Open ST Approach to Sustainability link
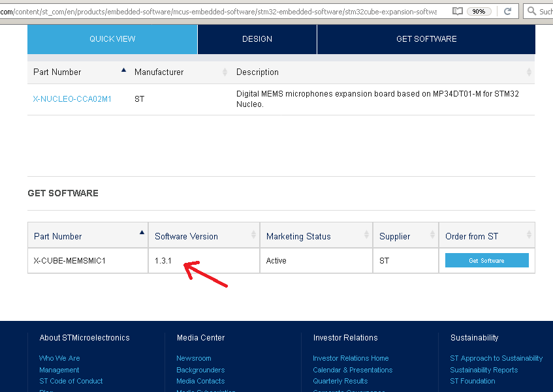 (x=496, y=358)
